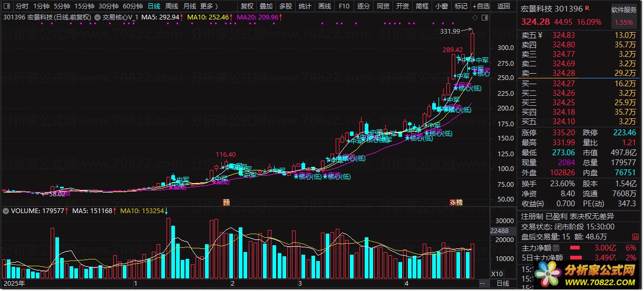644x291 pixels.
Task: Select the 1分钟 period tab
Action: (x=42, y=6)
